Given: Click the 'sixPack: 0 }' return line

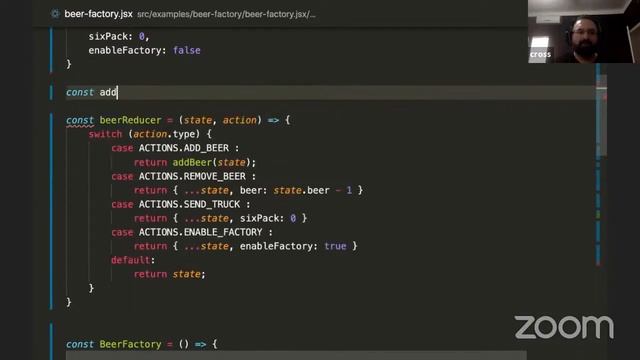Looking at the screenshot, I should pyautogui.click(x=220, y=218).
